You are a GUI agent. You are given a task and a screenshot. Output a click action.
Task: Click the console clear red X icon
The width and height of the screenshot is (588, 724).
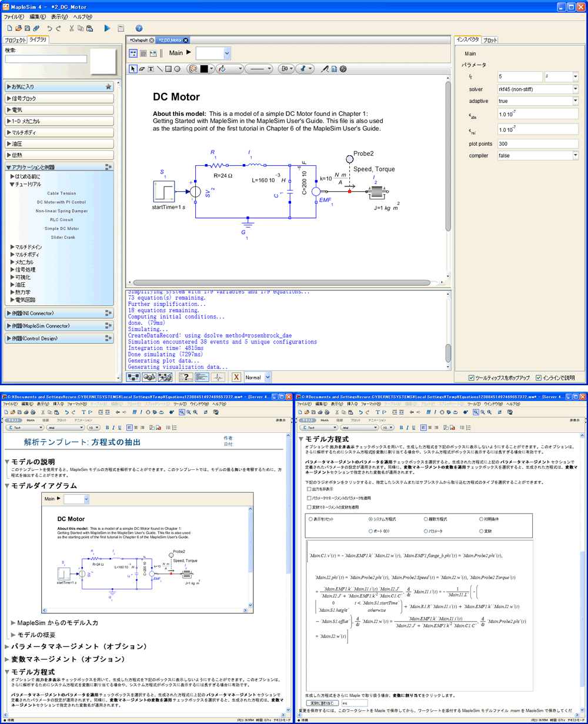pyautogui.click(x=236, y=377)
